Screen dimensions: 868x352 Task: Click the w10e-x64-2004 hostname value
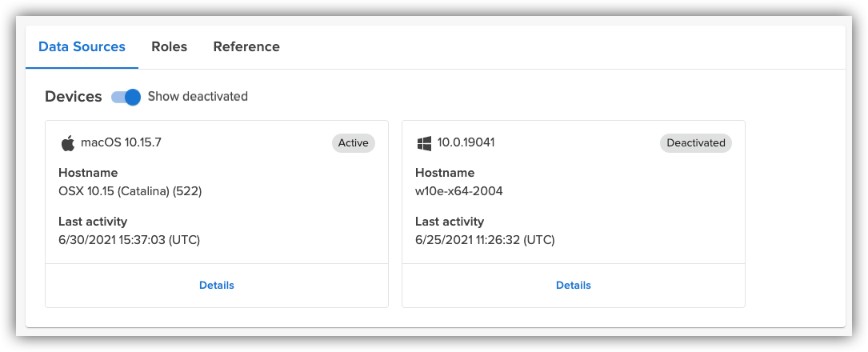[459, 191]
